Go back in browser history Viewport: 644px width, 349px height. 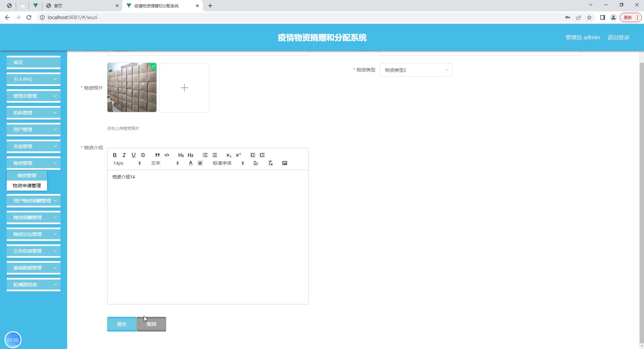pyautogui.click(x=7, y=17)
